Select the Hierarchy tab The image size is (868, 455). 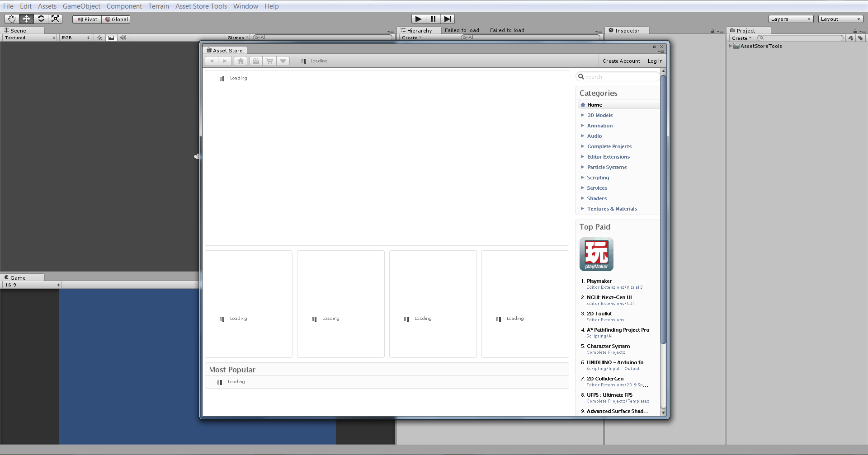coord(419,31)
